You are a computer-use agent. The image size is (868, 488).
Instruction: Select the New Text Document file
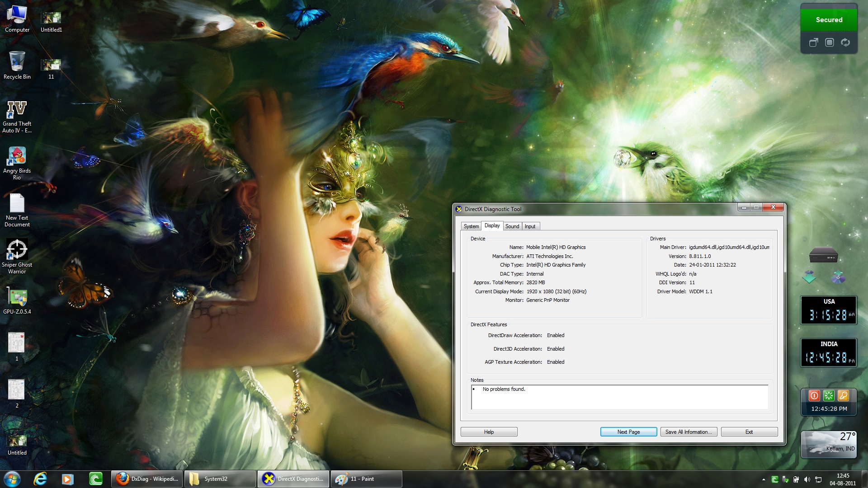coord(17,211)
